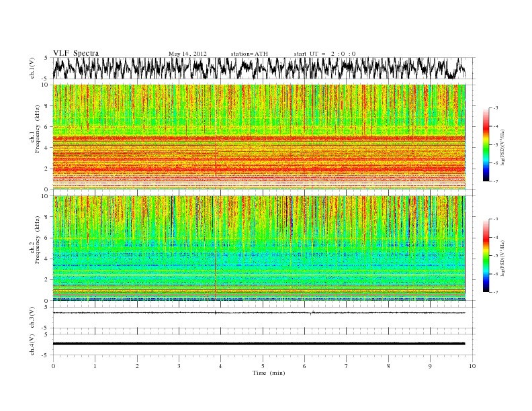Click the "1" tick on the time axis
The height and width of the screenshot is (411, 532).
pos(95,366)
